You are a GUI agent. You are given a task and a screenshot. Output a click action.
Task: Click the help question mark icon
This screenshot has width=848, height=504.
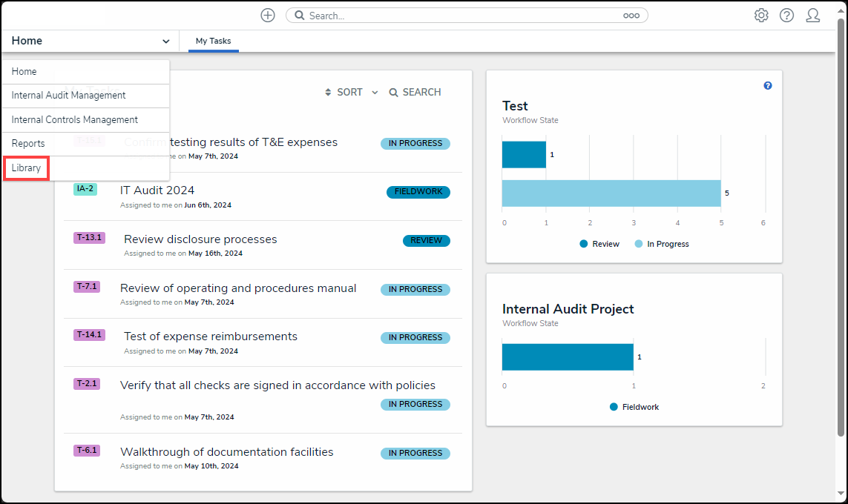786,16
